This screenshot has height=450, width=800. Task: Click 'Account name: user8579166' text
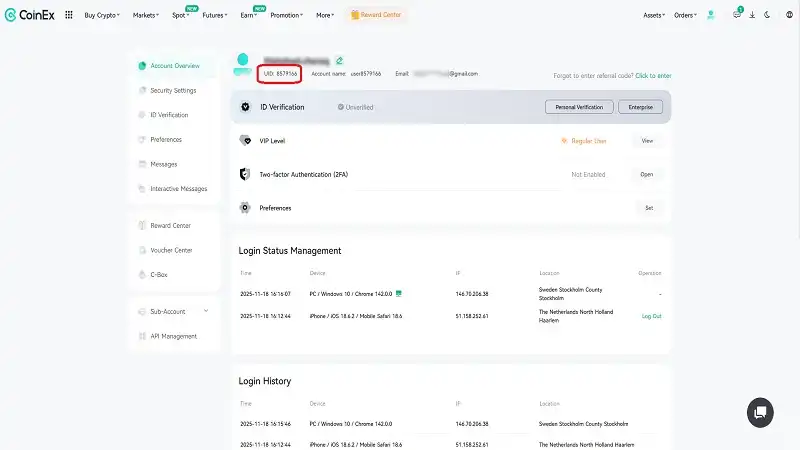click(x=346, y=73)
